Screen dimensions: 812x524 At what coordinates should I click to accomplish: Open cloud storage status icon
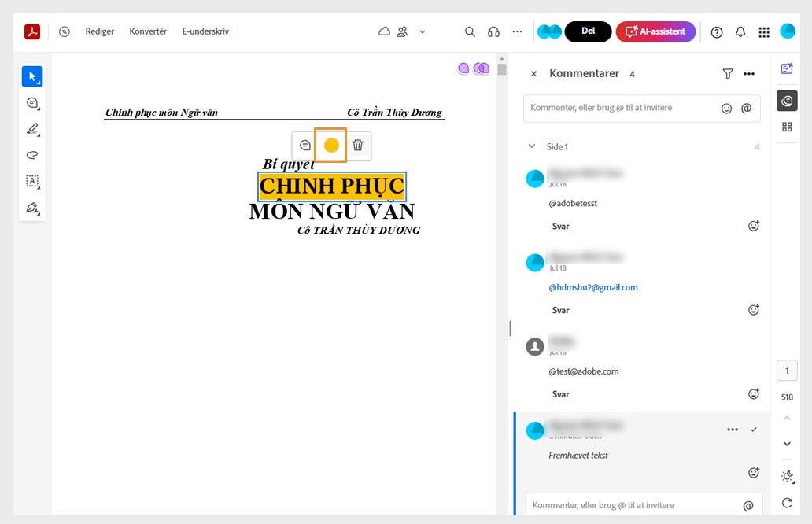click(x=384, y=31)
